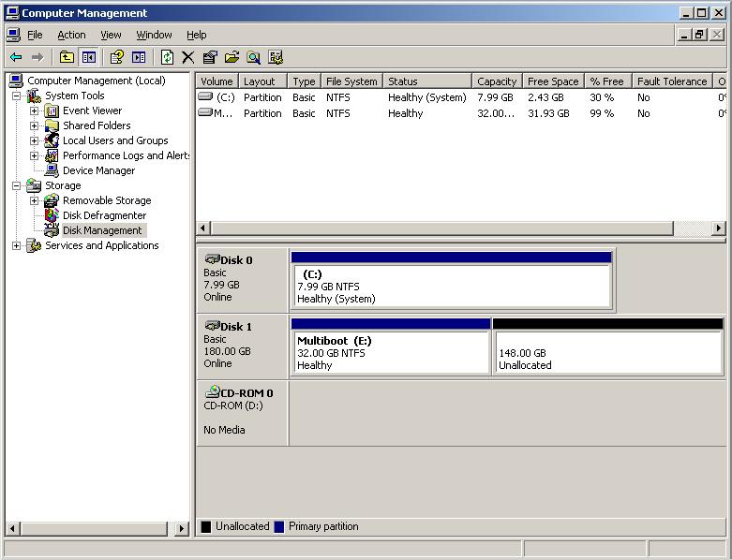Click the Help question mark toolbar icon
The image size is (732, 560).
coord(116,57)
